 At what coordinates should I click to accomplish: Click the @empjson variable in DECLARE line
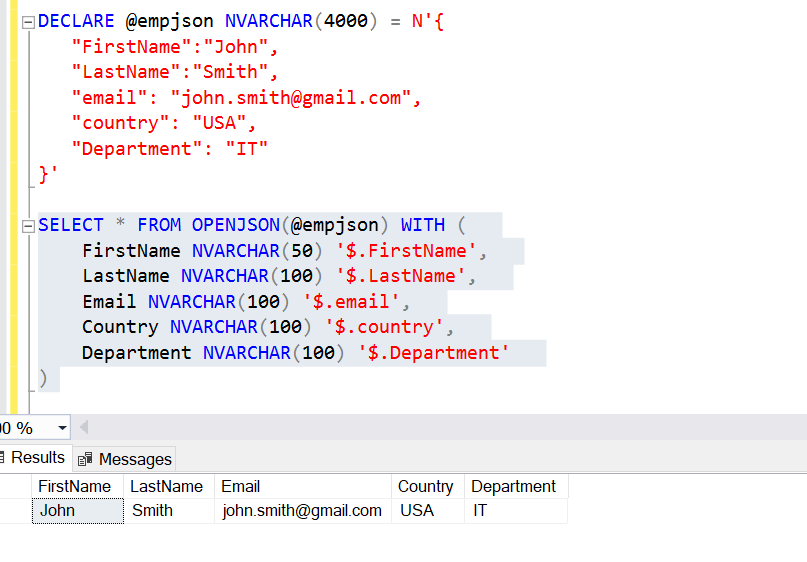pos(169,21)
